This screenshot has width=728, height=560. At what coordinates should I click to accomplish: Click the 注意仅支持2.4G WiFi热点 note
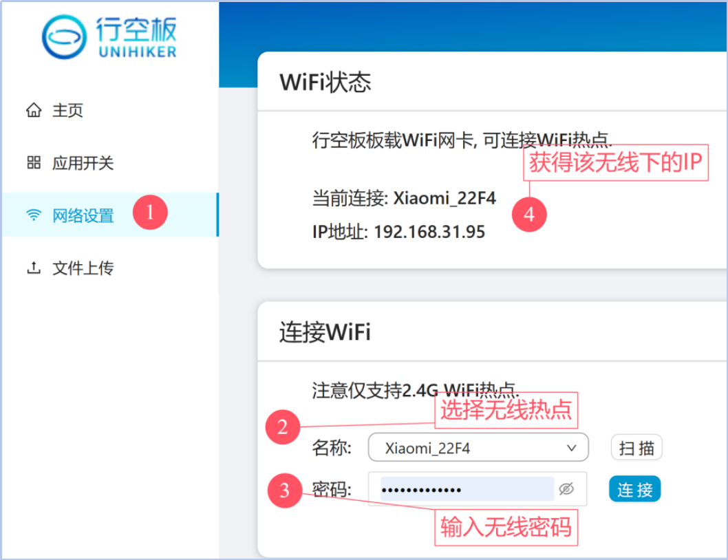click(x=416, y=390)
